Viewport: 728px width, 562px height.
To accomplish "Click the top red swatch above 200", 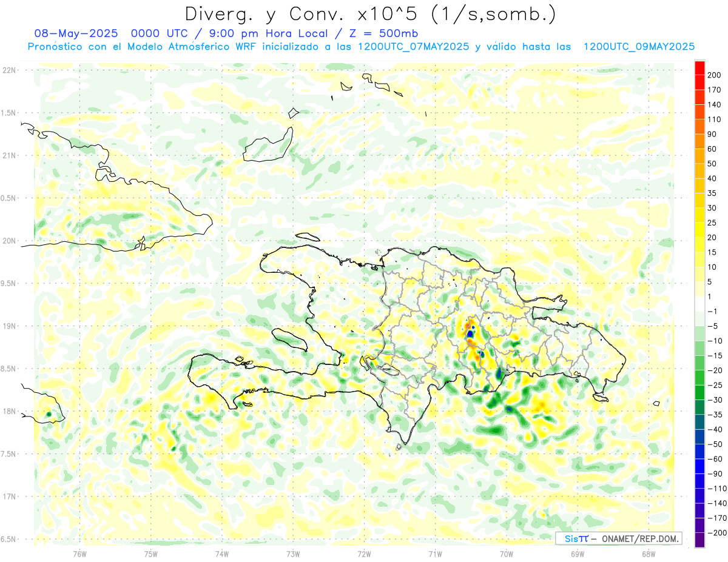I will pyautogui.click(x=699, y=67).
